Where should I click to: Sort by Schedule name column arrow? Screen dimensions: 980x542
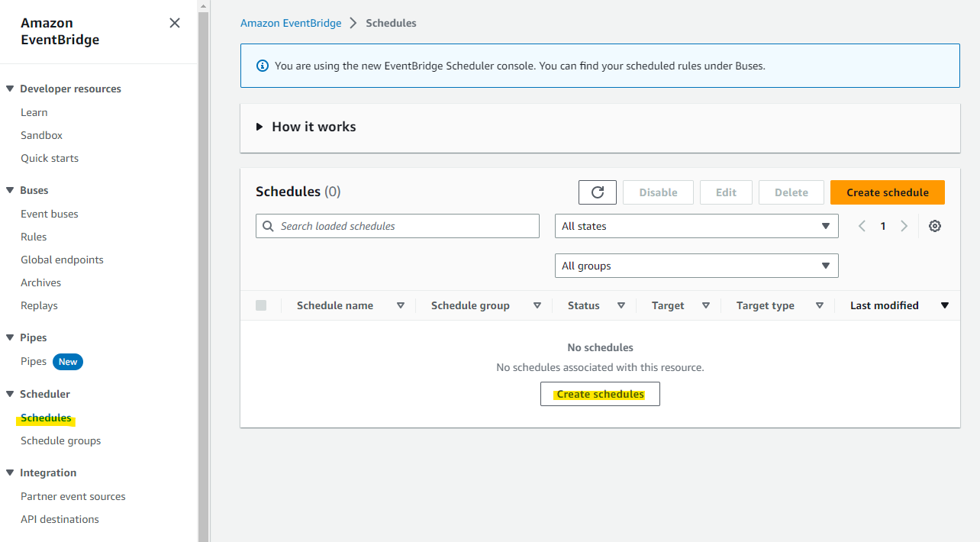point(401,305)
